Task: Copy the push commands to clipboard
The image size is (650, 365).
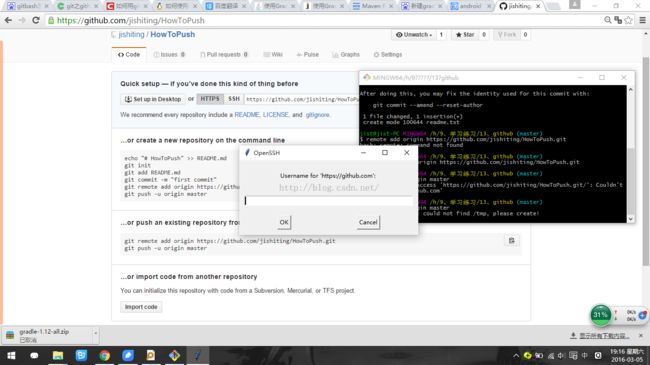Action: [512, 241]
